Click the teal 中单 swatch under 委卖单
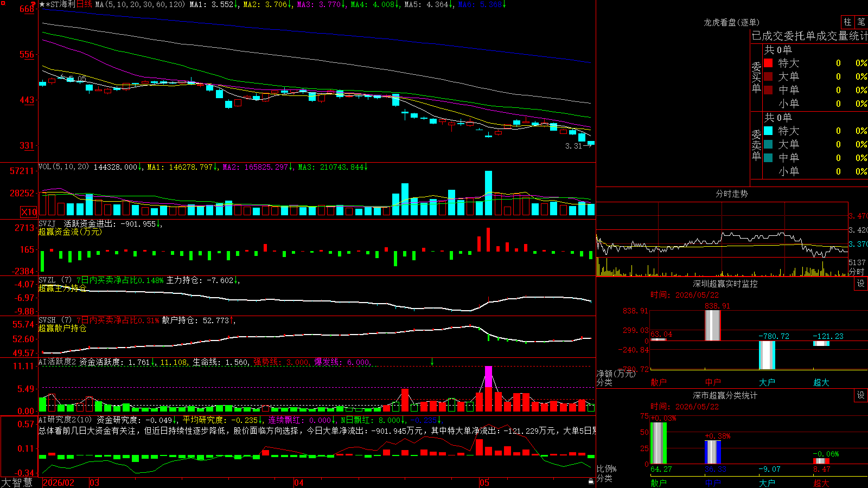The width and height of the screenshot is (868, 488). [768, 158]
